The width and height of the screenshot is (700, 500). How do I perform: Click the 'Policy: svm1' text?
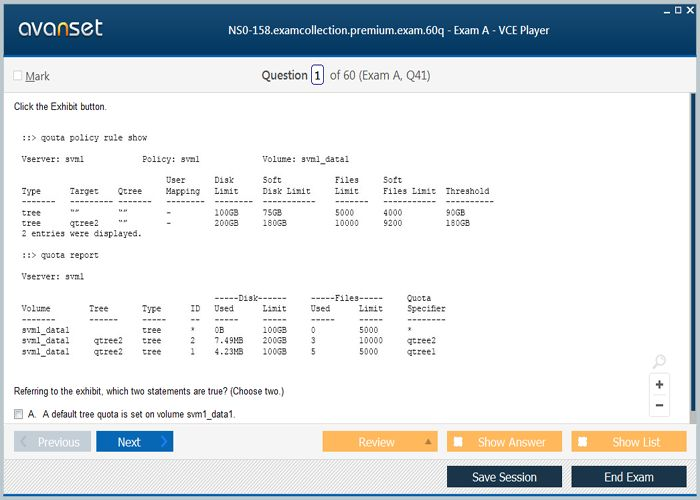click(171, 159)
